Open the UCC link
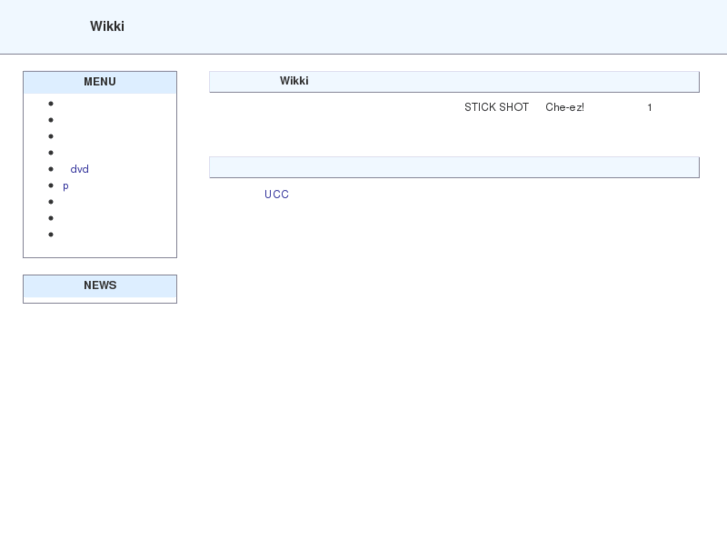Viewport: 727px width, 545px height. click(x=276, y=194)
